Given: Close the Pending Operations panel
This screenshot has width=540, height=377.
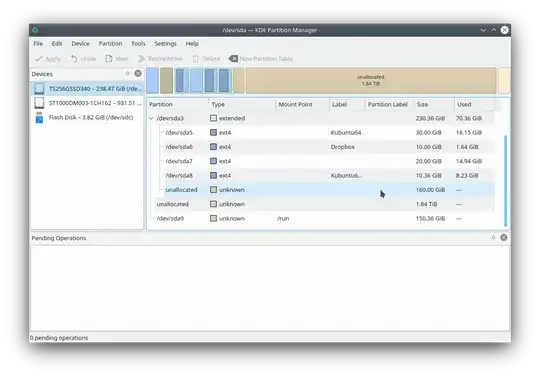Looking at the screenshot, I should click(503, 238).
